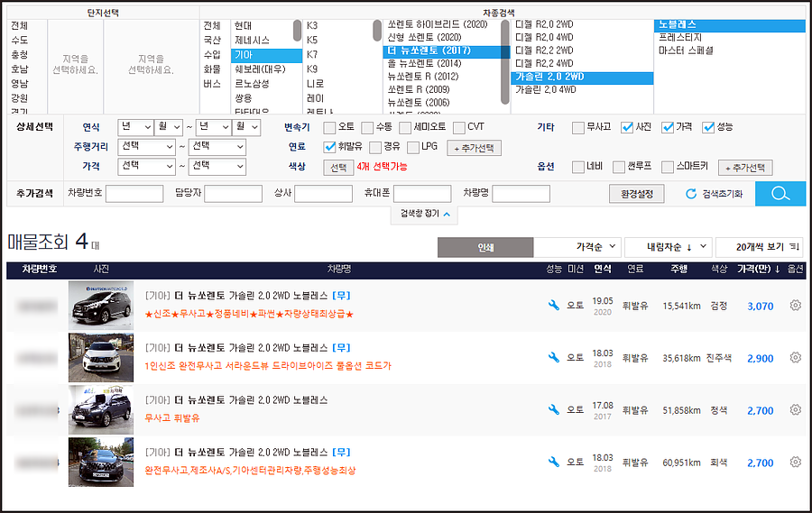
Task: Open the first 년 start-year dropdown
Action: (x=135, y=127)
